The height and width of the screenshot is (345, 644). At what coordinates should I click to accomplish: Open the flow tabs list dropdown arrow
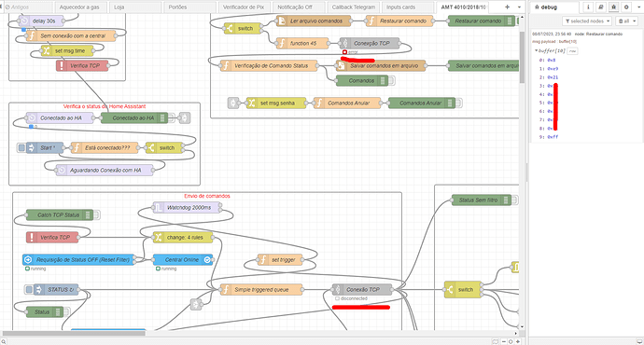pyautogui.click(x=519, y=7)
